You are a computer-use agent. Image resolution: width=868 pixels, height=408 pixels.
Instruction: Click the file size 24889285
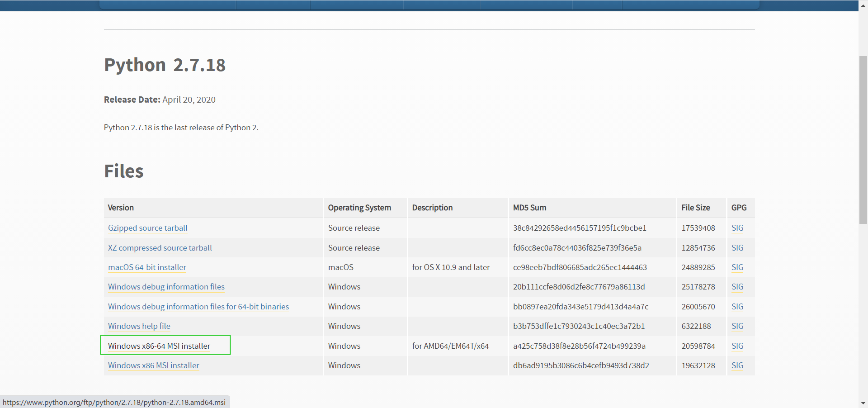(x=698, y=267)
